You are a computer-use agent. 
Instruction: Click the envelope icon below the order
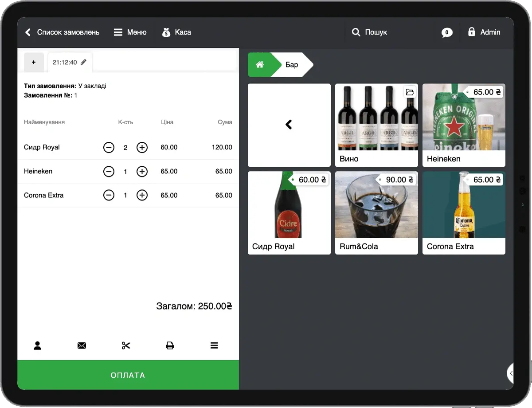[x=82, y=345]
